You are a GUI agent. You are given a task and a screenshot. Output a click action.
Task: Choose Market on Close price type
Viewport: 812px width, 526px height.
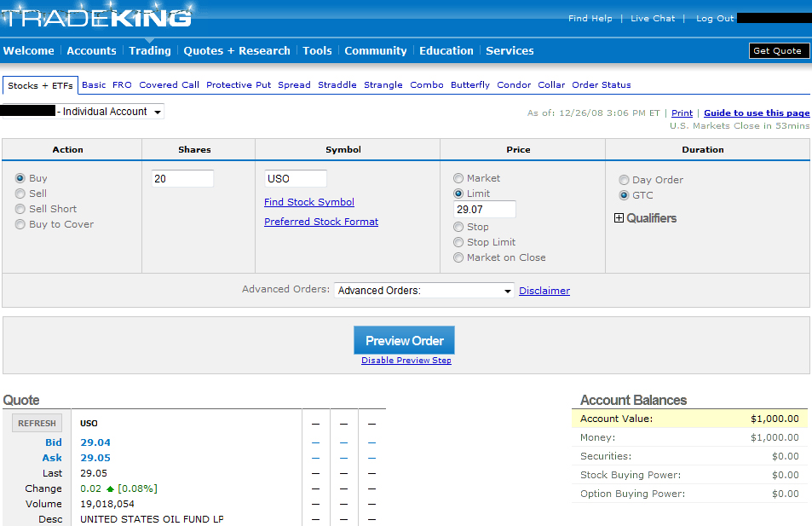(458, 257)
